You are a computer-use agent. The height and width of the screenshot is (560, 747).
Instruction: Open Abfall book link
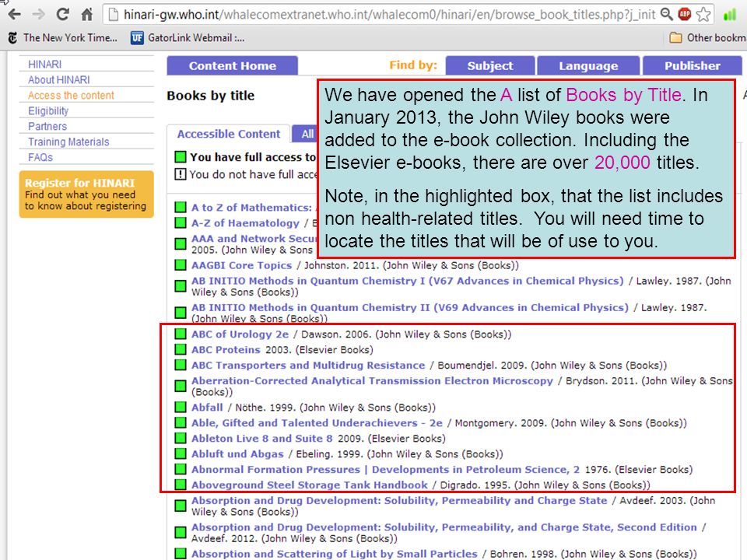click(x=207, y=407)
